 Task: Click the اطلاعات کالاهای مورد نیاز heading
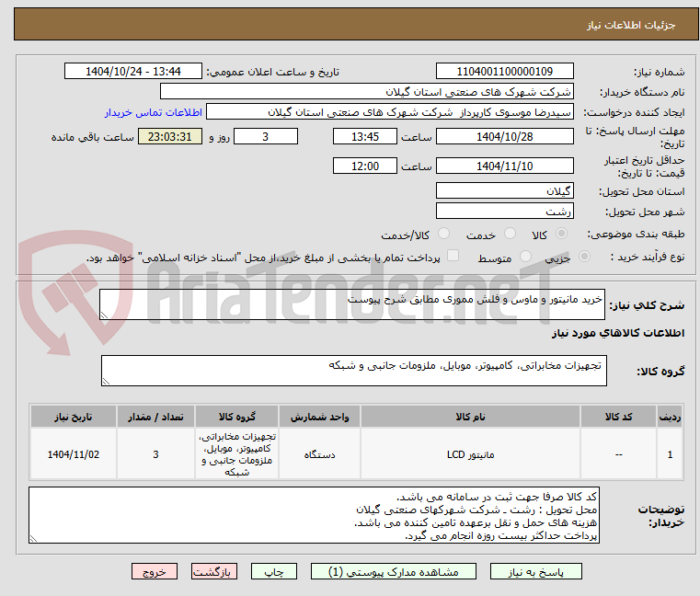[x=617, y=333]
